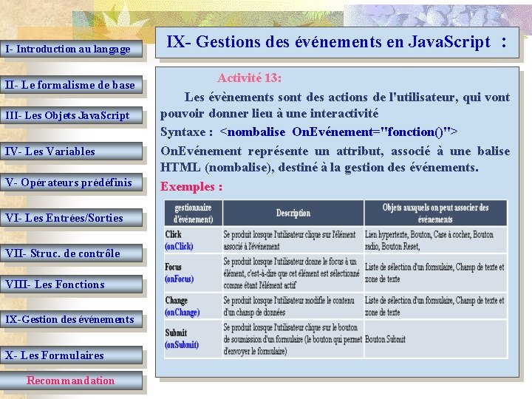Select 'III- Les Objets JavaScript' button
The height and width of the screenshot is (399, 532).
[x=71, y=115]
